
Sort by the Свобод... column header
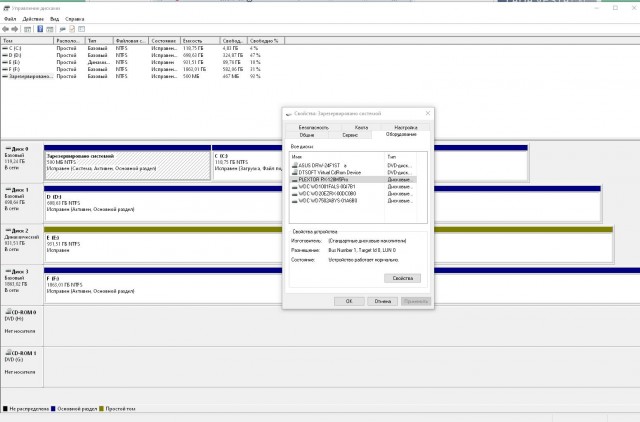(x=233, y=41)
